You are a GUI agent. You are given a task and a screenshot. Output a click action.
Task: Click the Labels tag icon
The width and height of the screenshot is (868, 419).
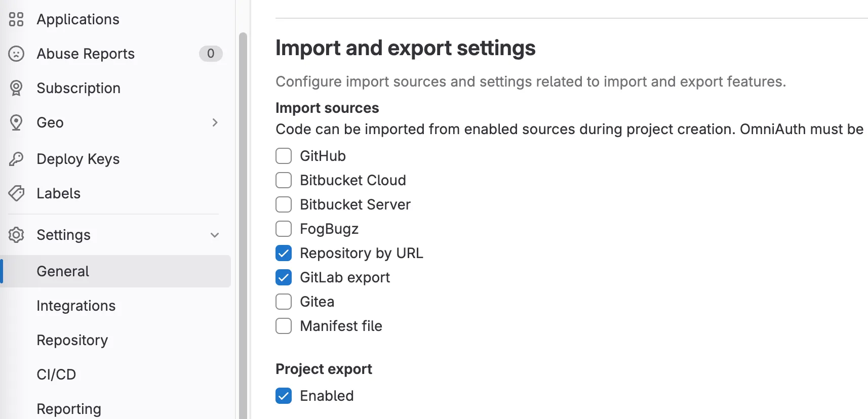click(x=16, y=193)
